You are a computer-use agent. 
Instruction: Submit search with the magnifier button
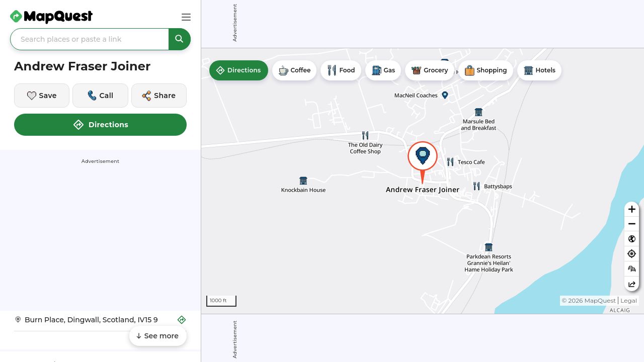(179, 39)
